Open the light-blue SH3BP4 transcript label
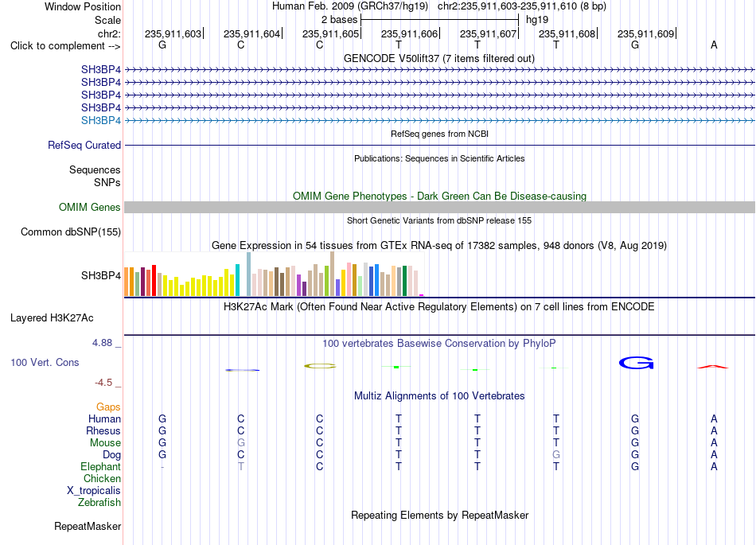Screen dimensions: 756x545 point(101,120)
